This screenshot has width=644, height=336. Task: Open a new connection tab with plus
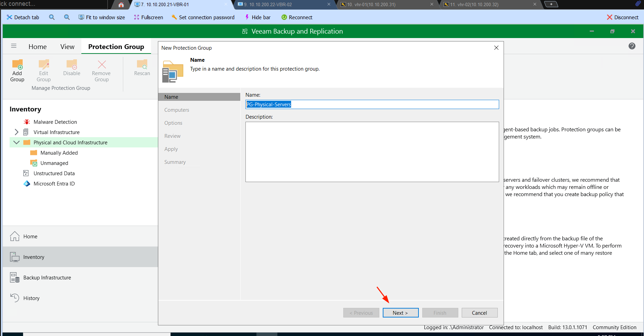tap(551, 4)
